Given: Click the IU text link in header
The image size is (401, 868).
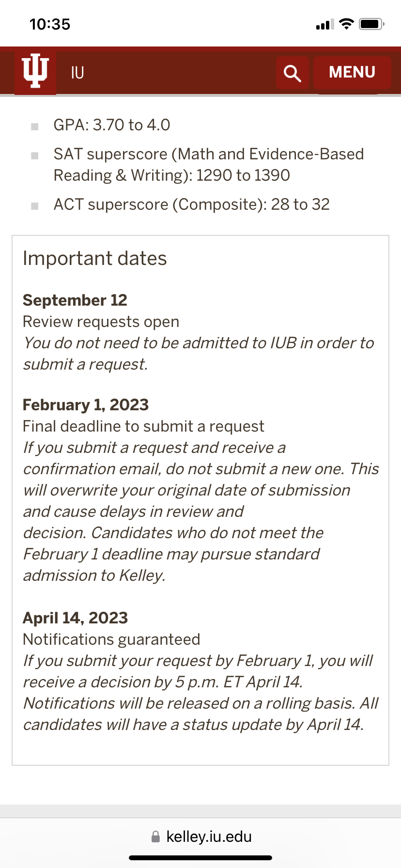Looking at the screenshot, I should 77,73.
